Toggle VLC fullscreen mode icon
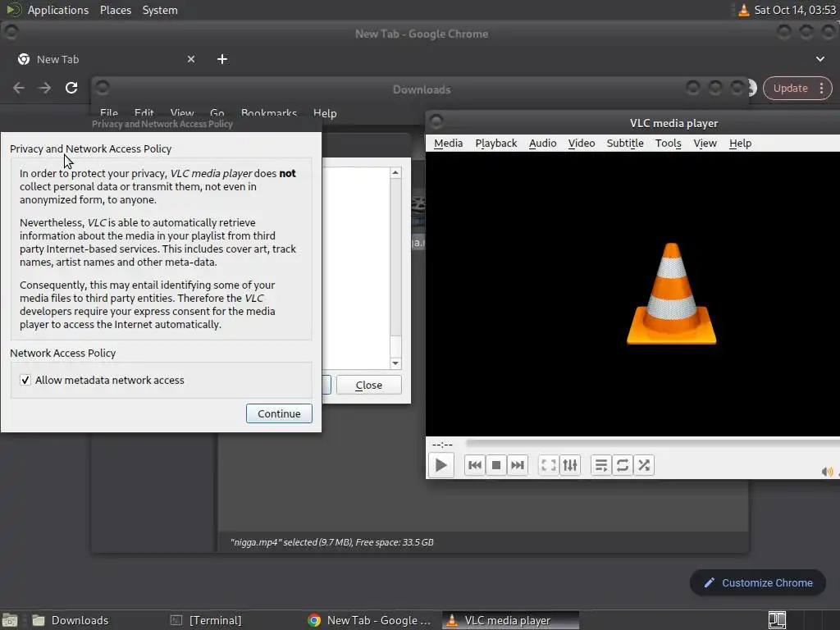Viewport: 840px width, 630px height. [x=549, y=465]
